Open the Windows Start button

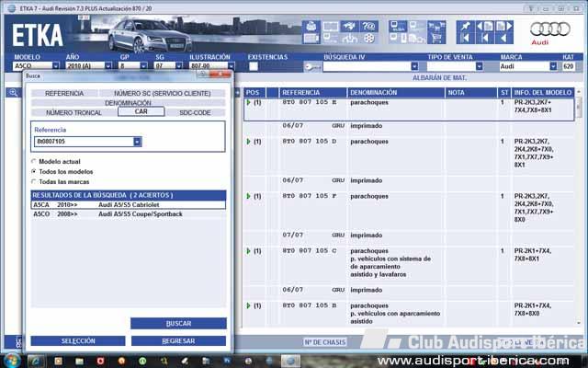(12, 362)
